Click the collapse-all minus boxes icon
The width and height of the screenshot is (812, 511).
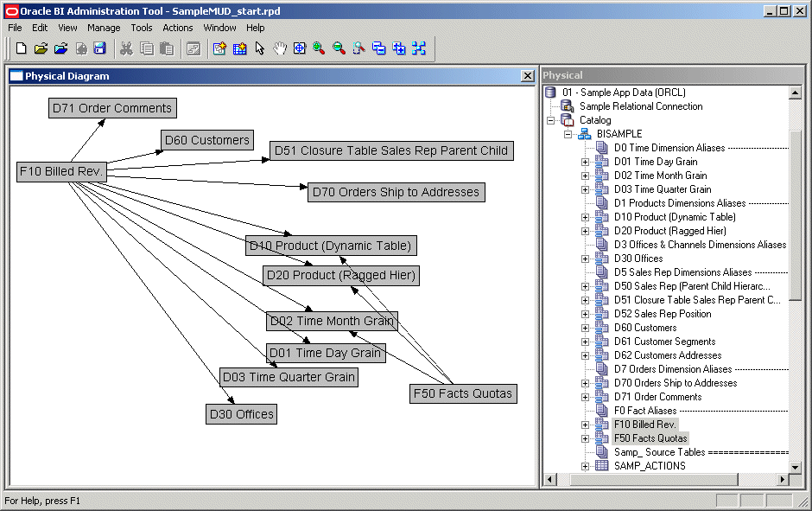379,48
